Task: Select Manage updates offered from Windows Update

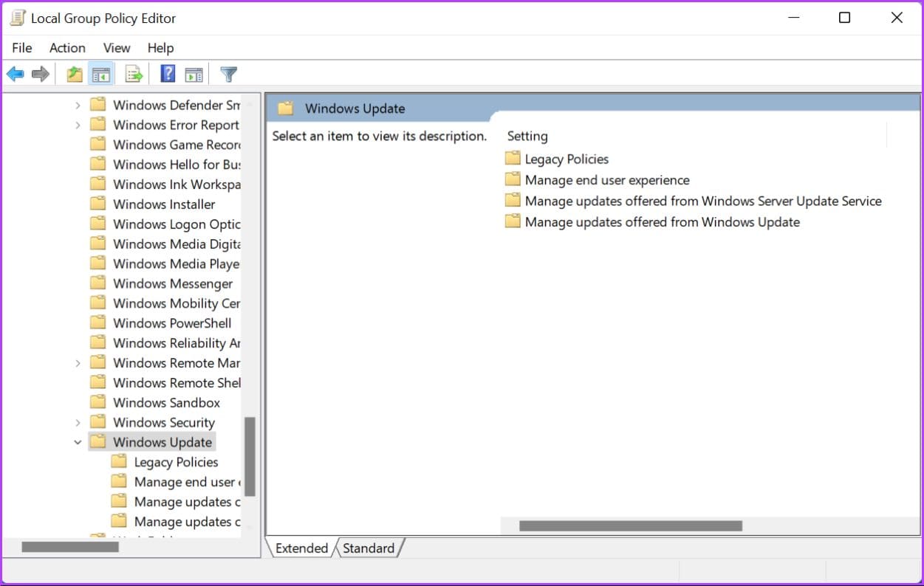Action: (x=662, y=222)
